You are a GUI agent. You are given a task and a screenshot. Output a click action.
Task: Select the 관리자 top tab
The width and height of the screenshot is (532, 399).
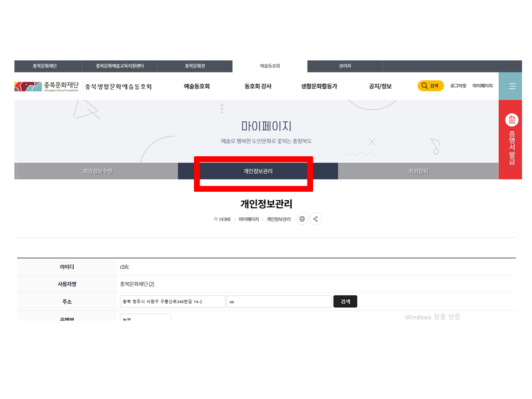345,66
